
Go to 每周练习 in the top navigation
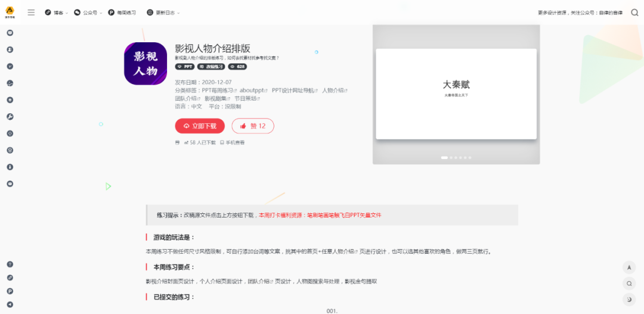tap(122, 13)
